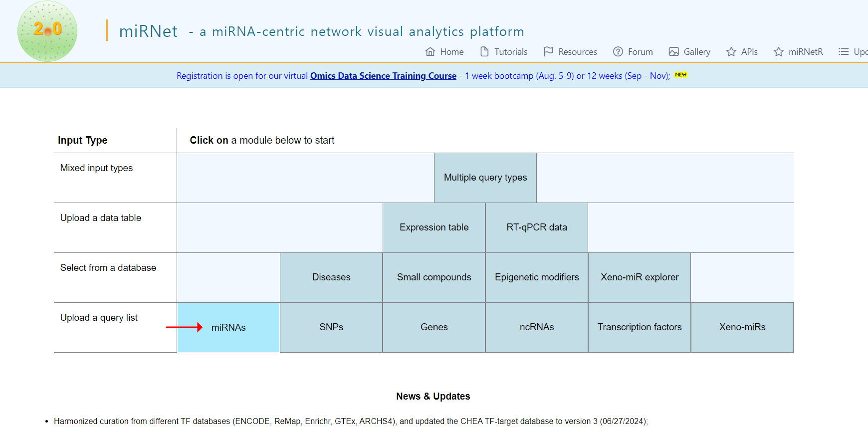Image resolution: width=868 pixels, height=431 pixels.
Task: Click the 'News & Updates' heading
Action: tap(433, 396)
